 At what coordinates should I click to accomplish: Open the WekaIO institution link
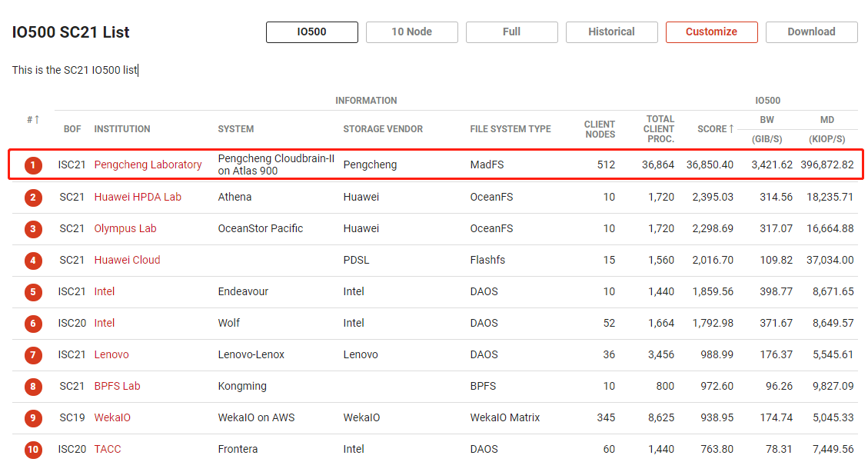[112, 417]
